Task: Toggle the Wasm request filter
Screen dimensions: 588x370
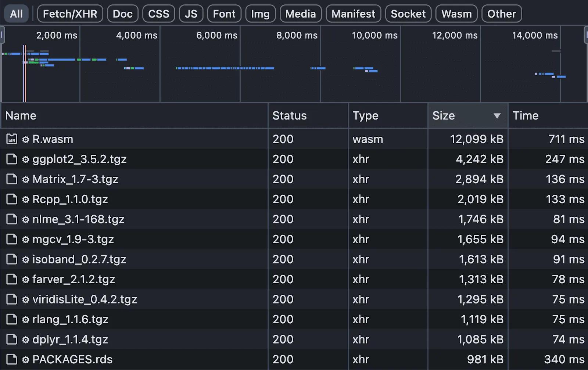Action: coord(456,14)
